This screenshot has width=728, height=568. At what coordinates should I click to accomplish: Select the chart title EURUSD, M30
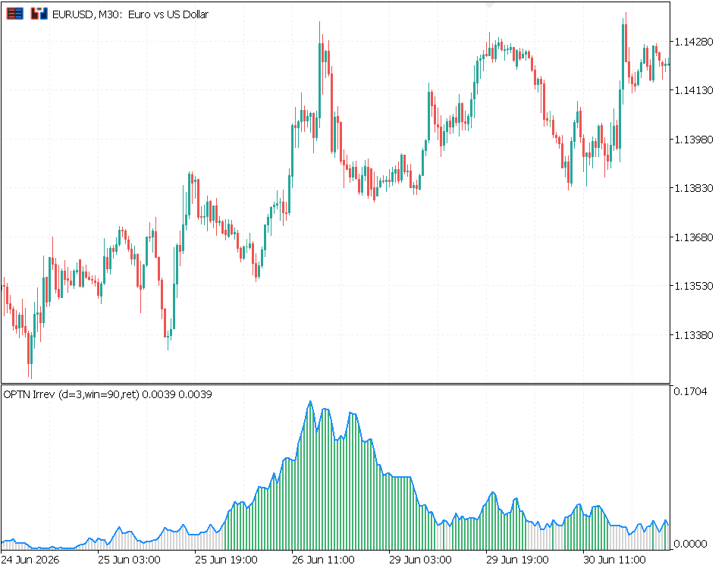130,14
